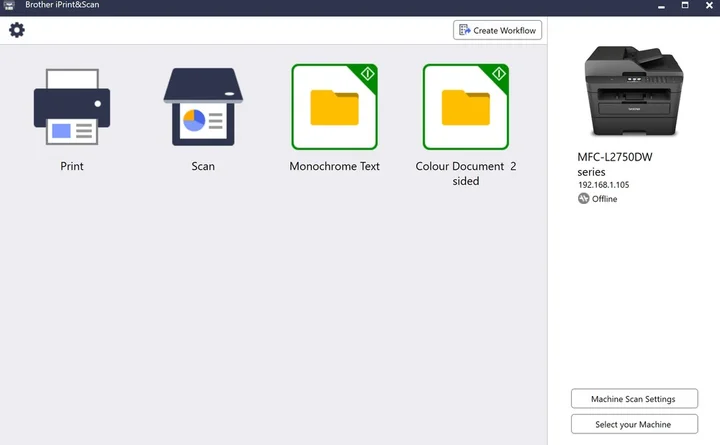Run the Colour Document 2 sided workflow icon
Viewport: 720px width, 445px height.
click(x=466, y=107)
